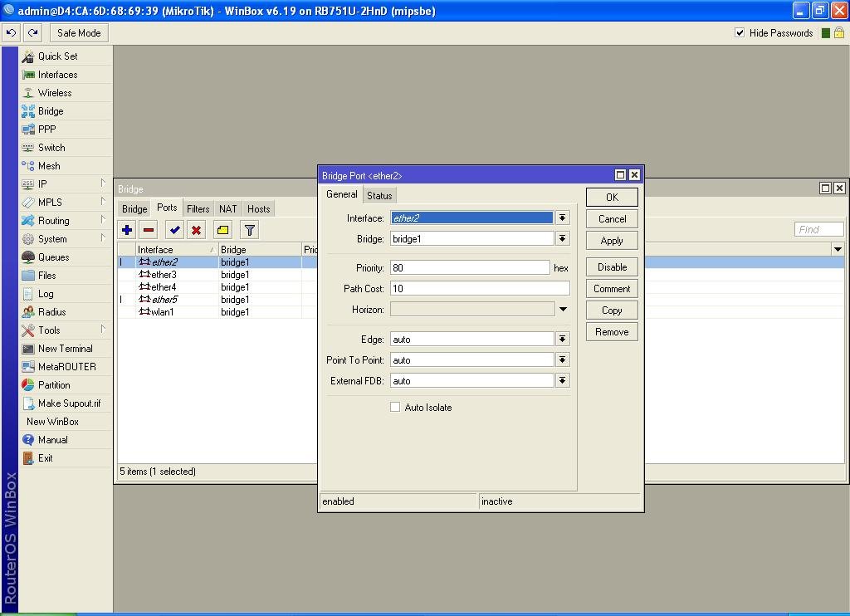Disable port using red X icon
The height and width of the screenshot is (616, 850).
(x=196, y=230)
